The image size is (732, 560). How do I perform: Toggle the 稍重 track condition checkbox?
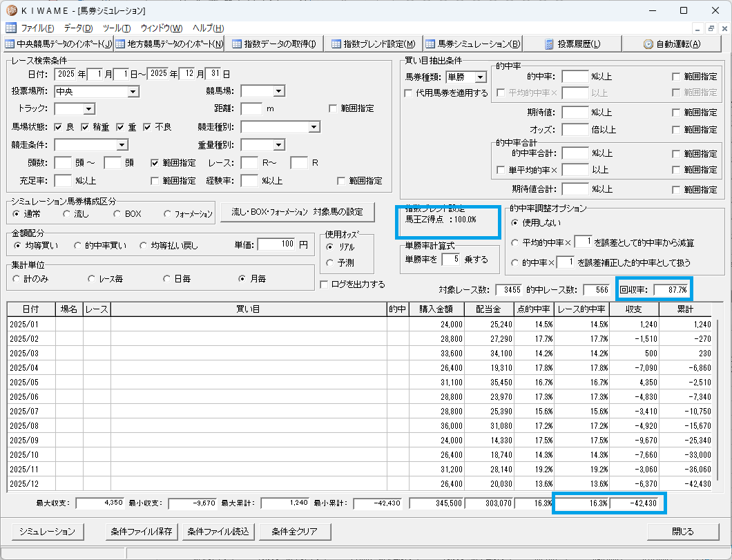pyautogui.click(x=85, y=127)
